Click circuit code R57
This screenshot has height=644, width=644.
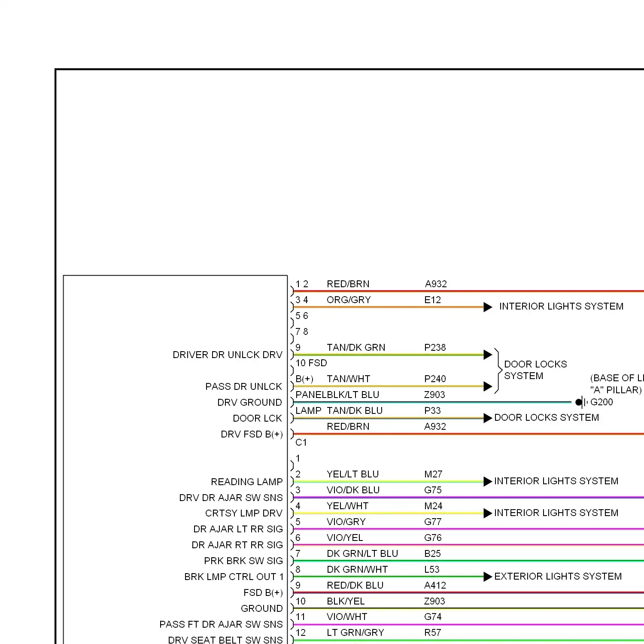[432, 632]
